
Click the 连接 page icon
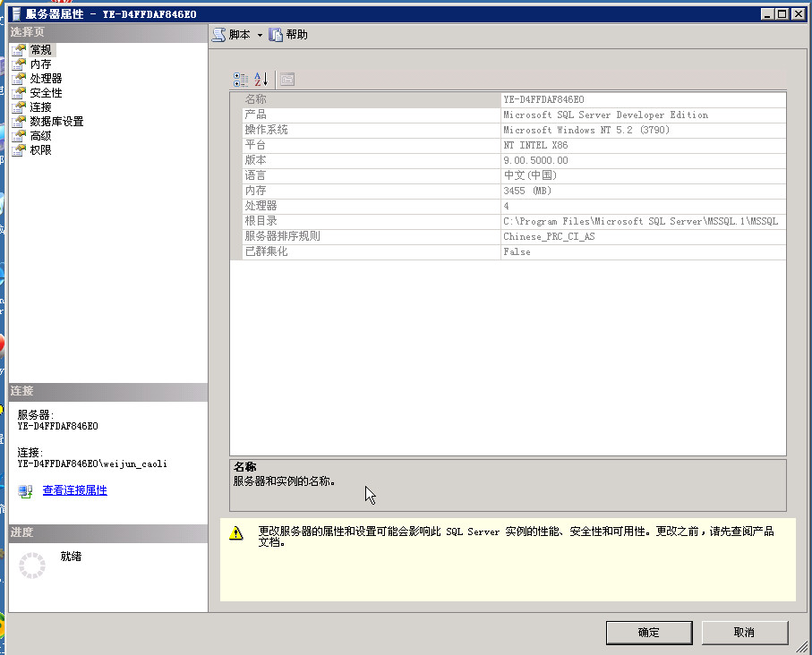click(19, 107)
